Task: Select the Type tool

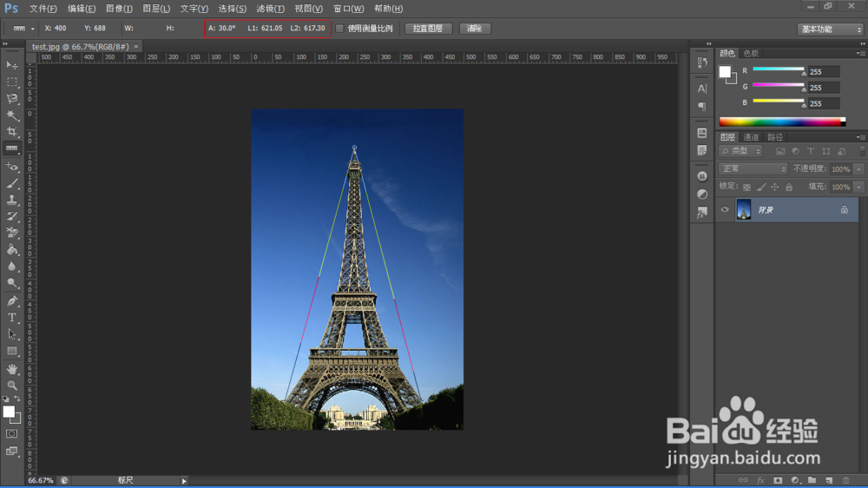Action: [11, 318]
